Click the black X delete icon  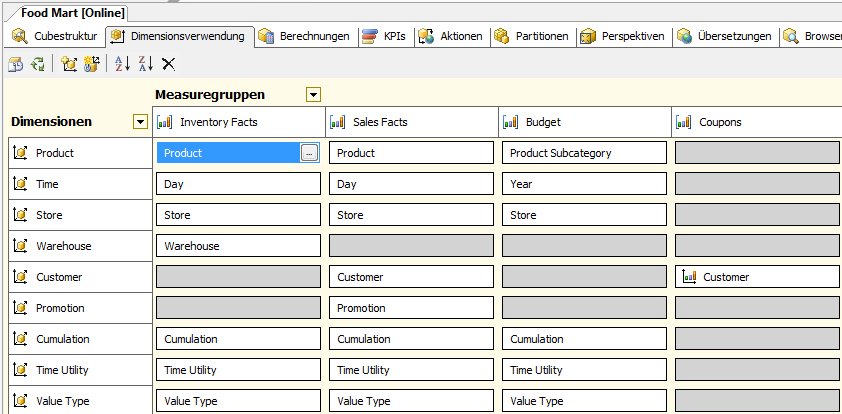tap(169, 64)
